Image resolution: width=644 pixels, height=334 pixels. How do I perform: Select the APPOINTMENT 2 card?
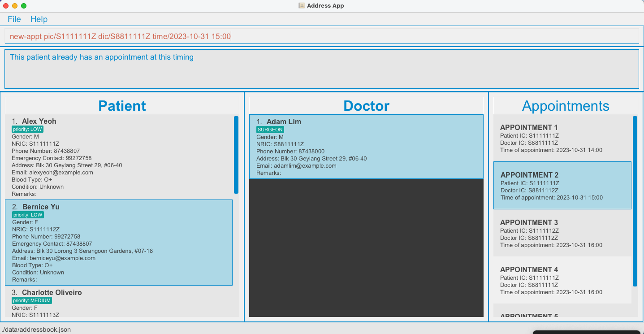pos(562,186)
